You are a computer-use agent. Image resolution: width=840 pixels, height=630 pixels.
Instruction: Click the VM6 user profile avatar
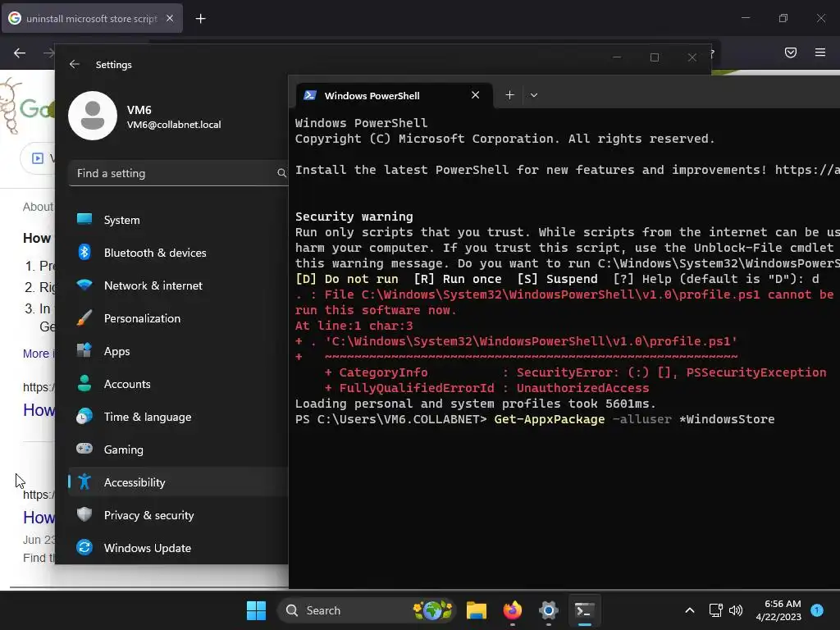pos(93,116)
